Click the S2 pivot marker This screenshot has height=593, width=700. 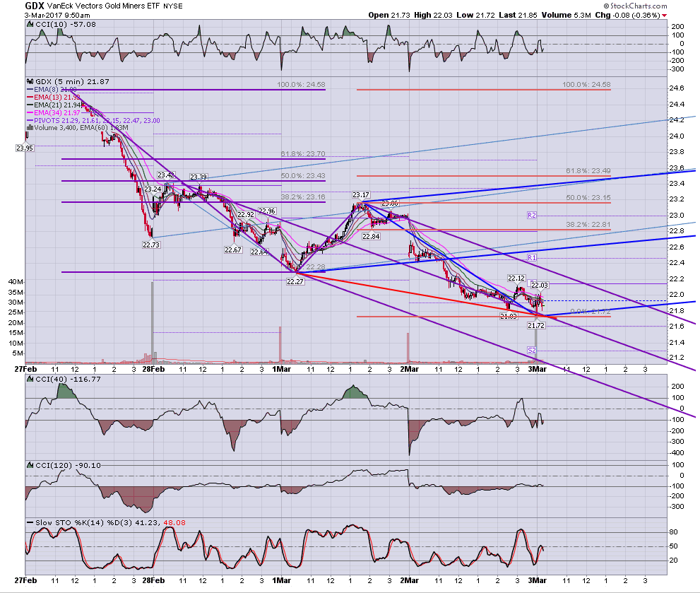pyautogui.click(x=532, y=351)
